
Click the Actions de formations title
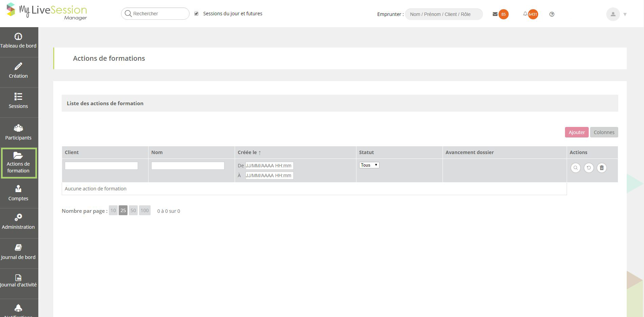(x=109, y=58)
